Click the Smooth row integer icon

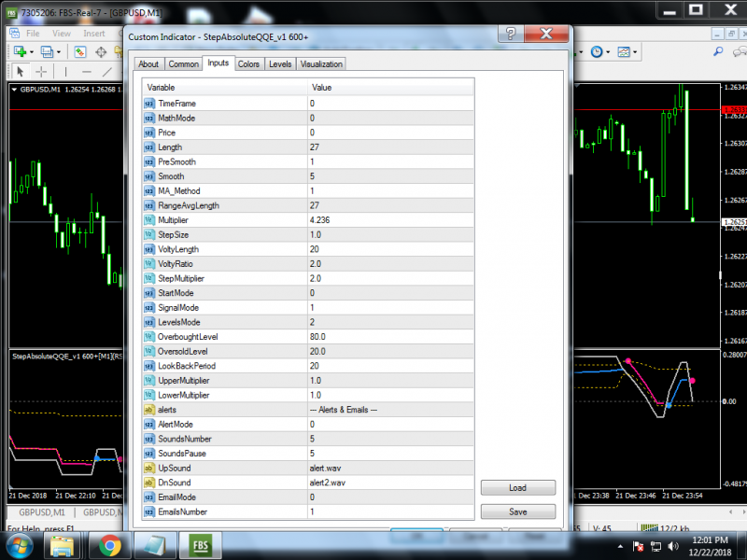(x=149, y=176)
